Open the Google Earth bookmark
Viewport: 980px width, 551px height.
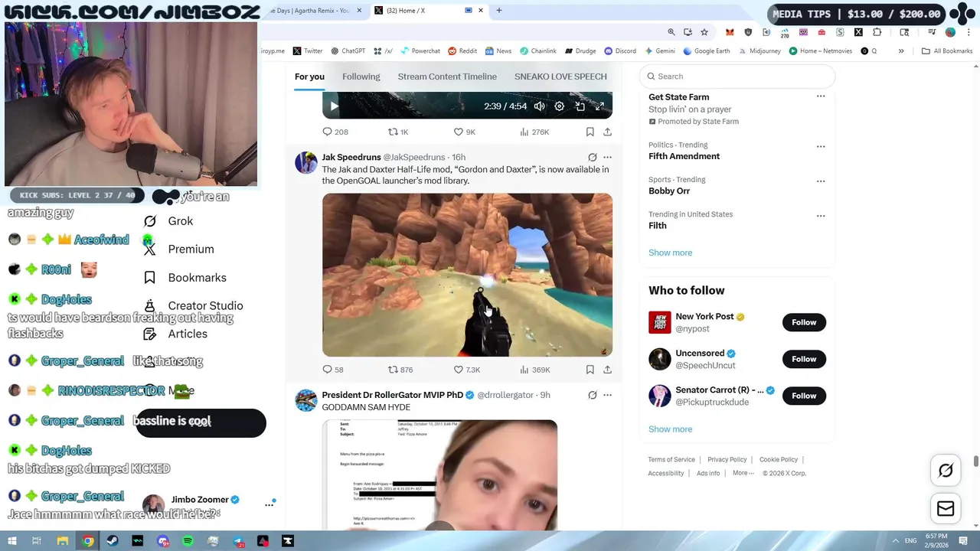[x=706, y=51]
